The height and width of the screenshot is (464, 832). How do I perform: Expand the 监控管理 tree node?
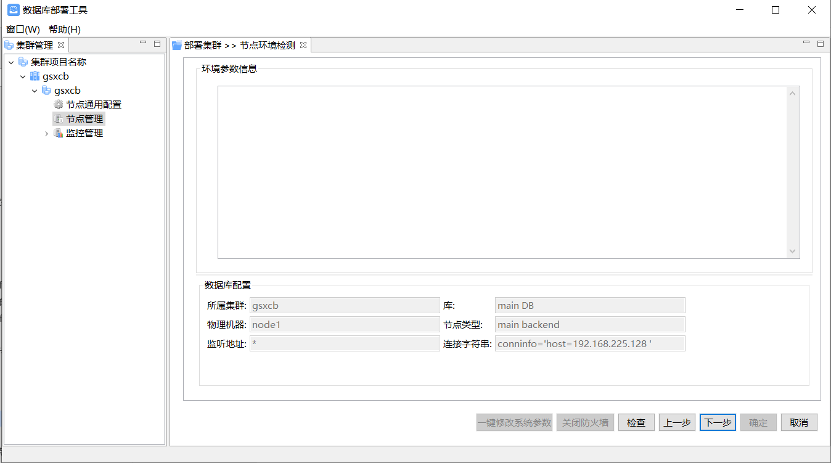tap(47, 133)
